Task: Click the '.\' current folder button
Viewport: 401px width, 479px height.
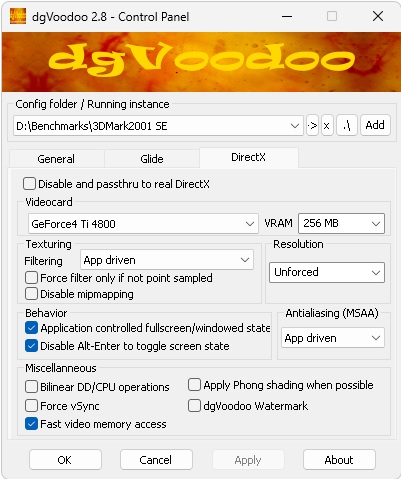Action: coord(347,126)
